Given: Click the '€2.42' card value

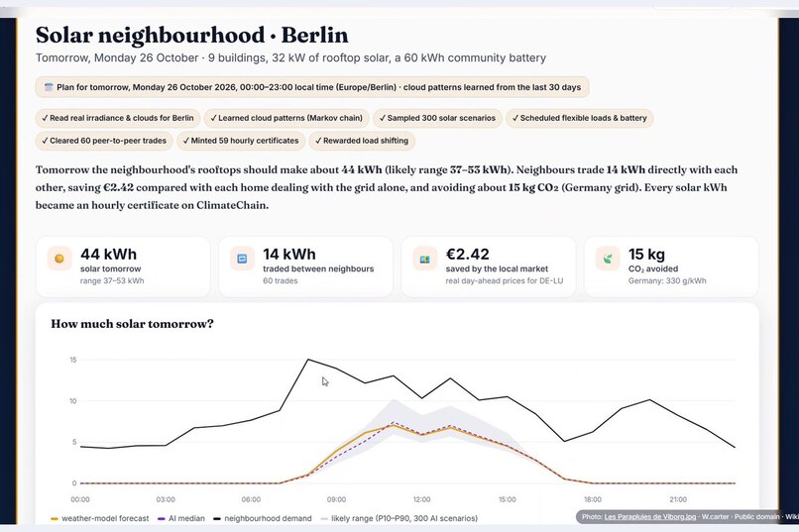Looking at the screenshot, I should pyautogui.click(x=467, y=254).
